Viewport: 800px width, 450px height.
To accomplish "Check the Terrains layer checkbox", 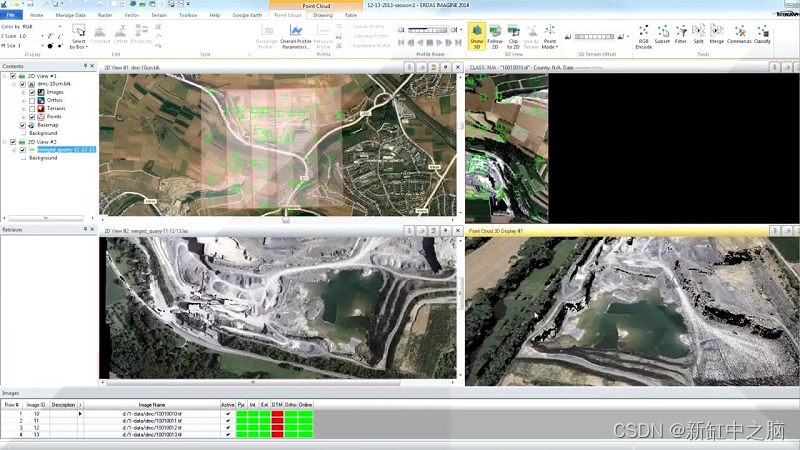I will tap(32, 109).
